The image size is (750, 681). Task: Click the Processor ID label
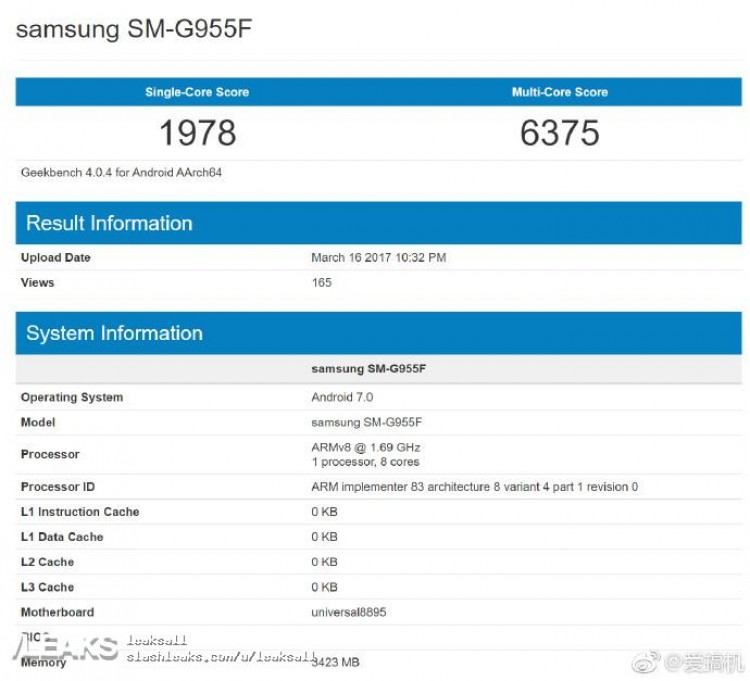point(58,487)
